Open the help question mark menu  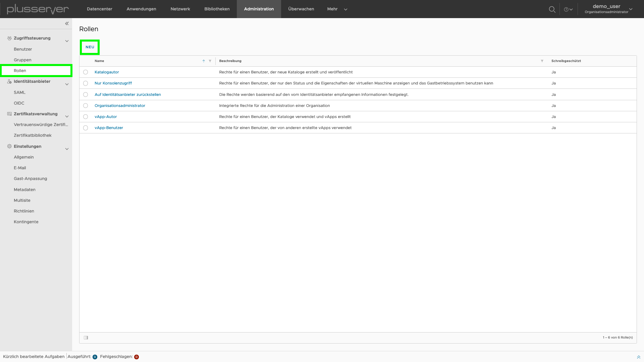[x=568, y=9]
